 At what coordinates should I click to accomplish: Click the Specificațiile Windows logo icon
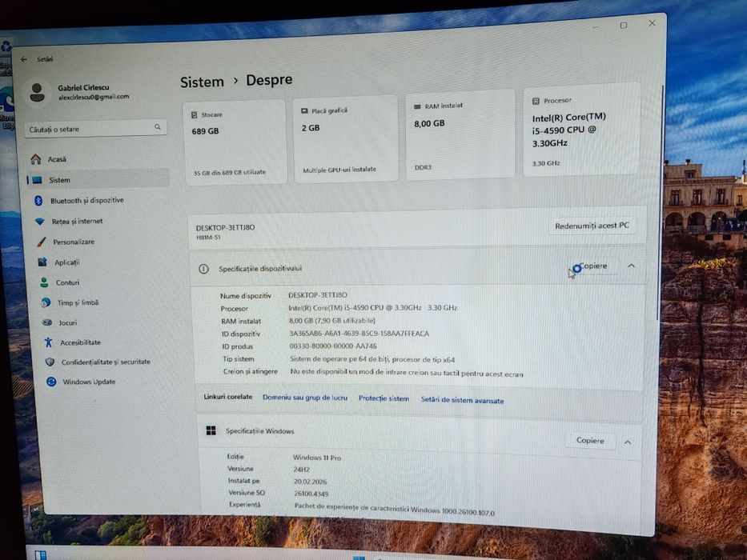211,430
